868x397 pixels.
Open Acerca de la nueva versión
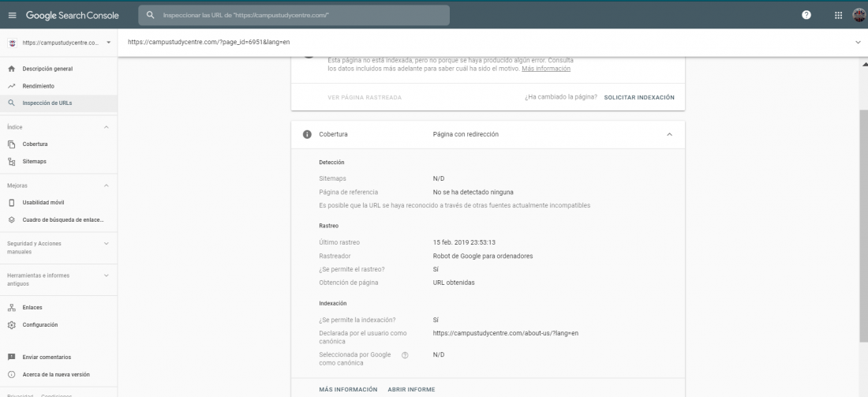point(58,375)
